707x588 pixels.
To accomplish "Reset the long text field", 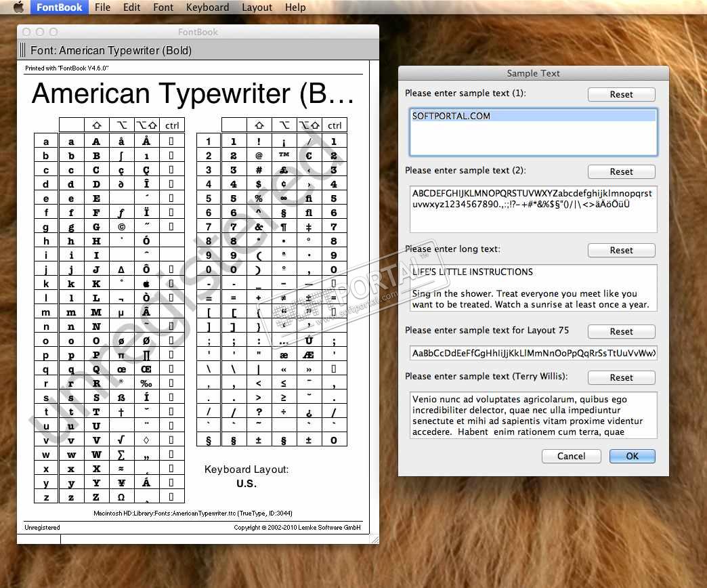I will click(621, 250).
